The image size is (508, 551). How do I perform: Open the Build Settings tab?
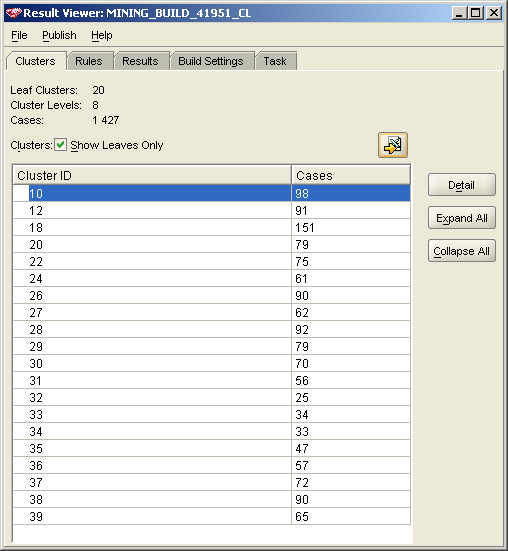(x=211, y=61)
